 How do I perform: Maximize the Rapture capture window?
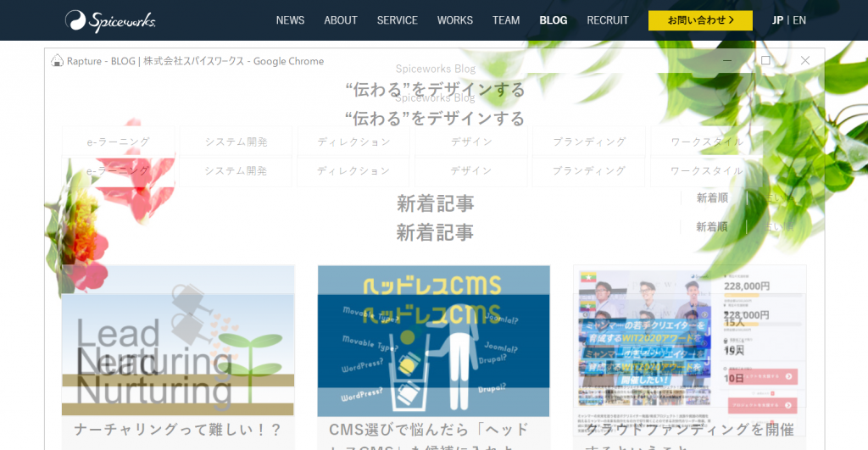(x=765, y=60)
